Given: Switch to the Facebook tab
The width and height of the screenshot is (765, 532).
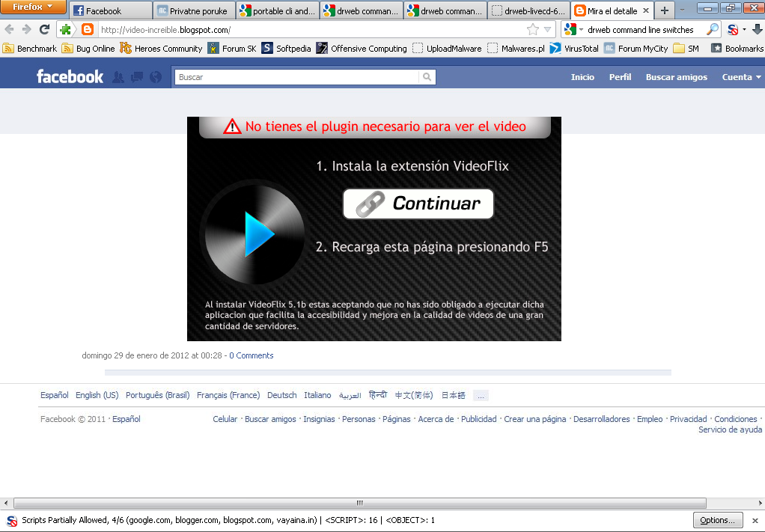Looking at the screenshot, I should point(110,10).
